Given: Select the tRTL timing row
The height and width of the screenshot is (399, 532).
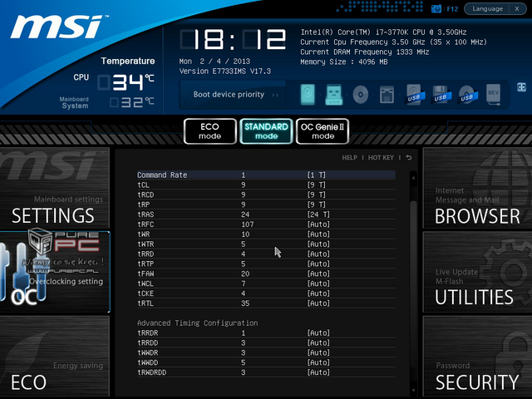Looking at the screenshot, I should click(x=266, y=303).
